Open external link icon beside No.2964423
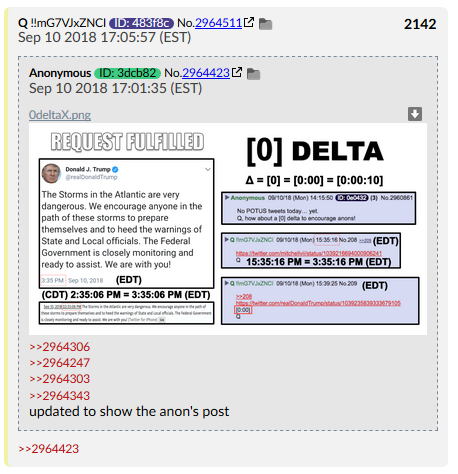458x474 pixels. pyautogui.click(x=237, y=72)
